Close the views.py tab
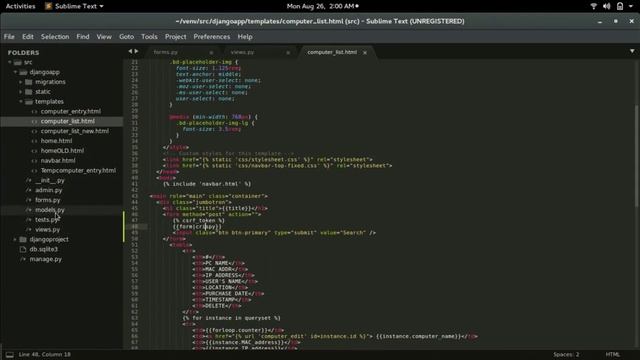The height and width of the screenshot is (360, 640). coord(288,52)
